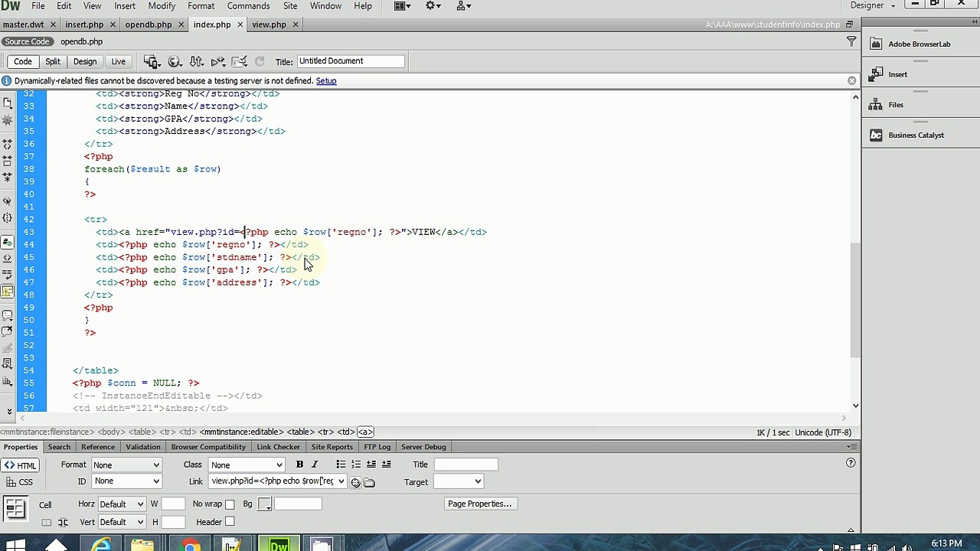Open the Target dropdown
The image size is (980, 551).
tap(458, 481)
